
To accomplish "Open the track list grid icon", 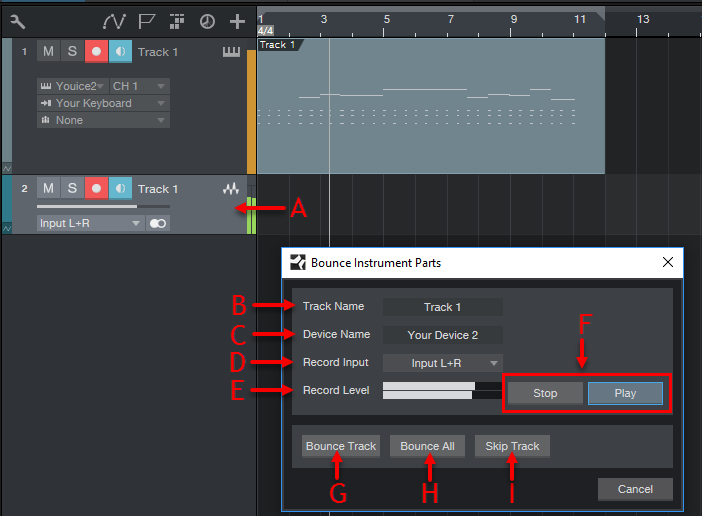I will [177, 21].
